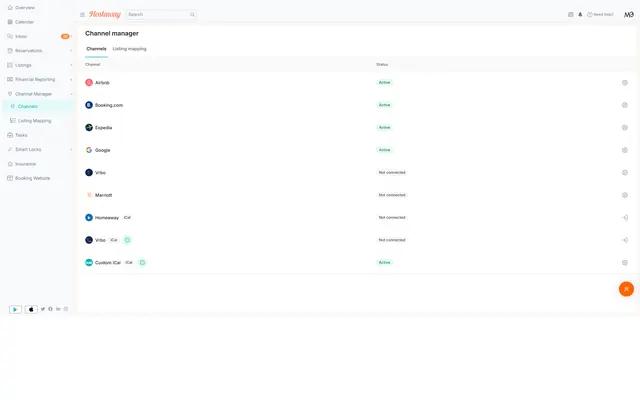Screen dimensions: 640x400
Task: Click the Homeaway logo icon
Action: point(89,218)
